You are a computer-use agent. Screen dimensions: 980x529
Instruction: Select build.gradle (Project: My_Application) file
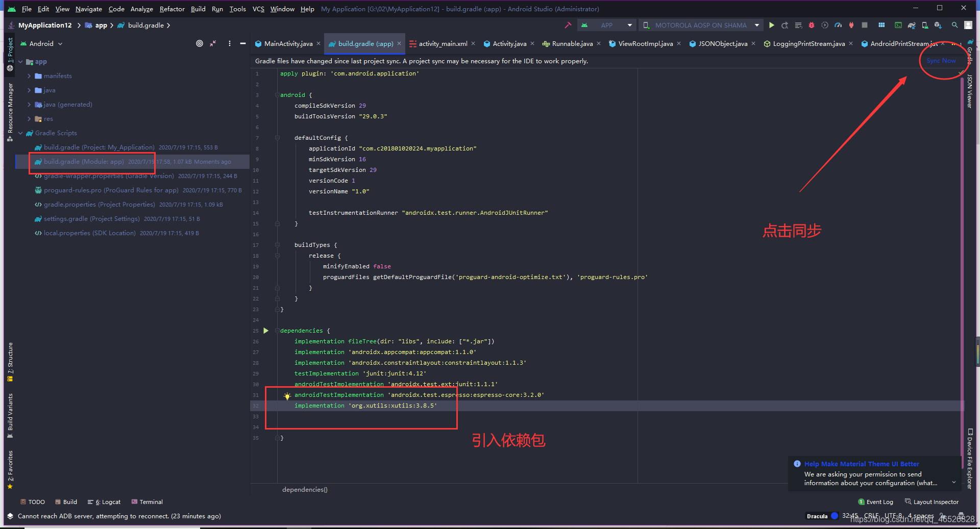(99, 147)
